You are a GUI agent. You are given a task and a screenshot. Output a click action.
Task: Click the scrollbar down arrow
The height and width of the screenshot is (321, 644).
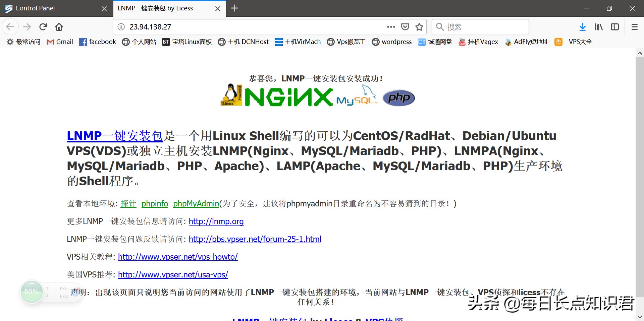640,317
